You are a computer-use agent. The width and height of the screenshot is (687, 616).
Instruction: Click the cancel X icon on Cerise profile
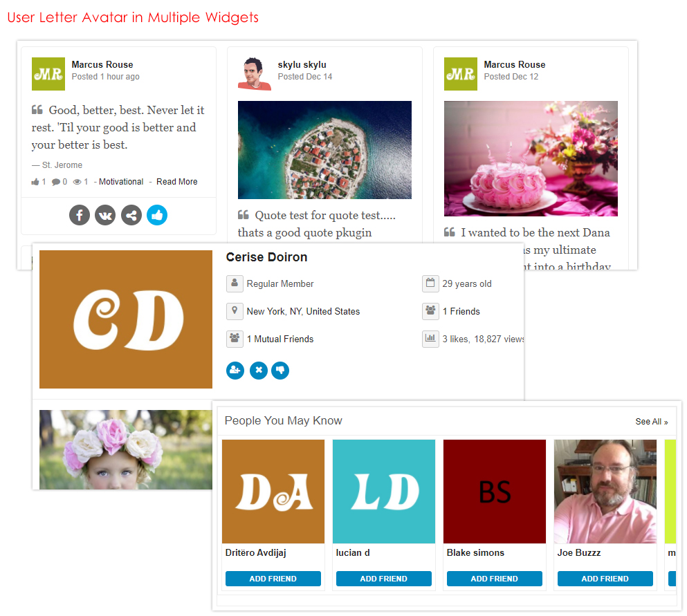pos(259,371)
